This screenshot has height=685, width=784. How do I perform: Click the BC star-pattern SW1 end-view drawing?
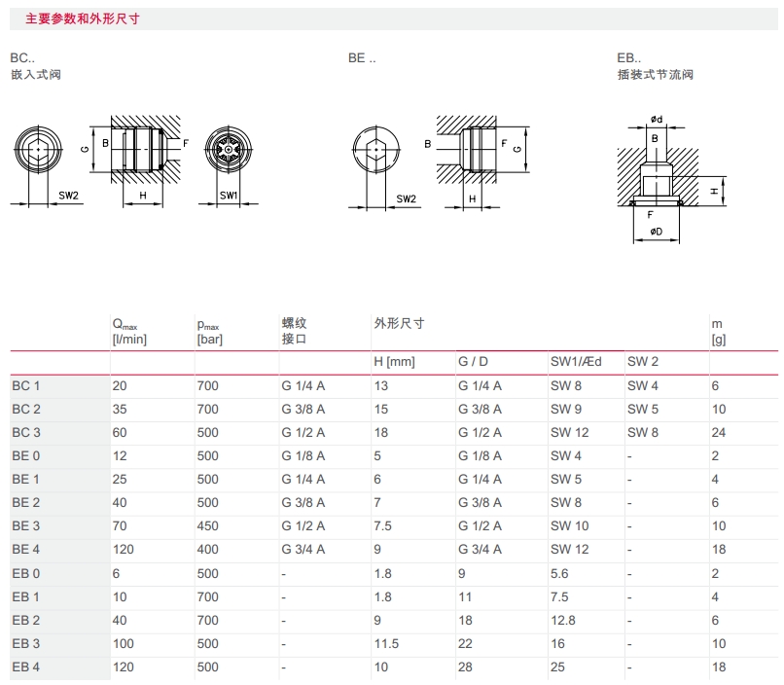click(x=228, y=152)
